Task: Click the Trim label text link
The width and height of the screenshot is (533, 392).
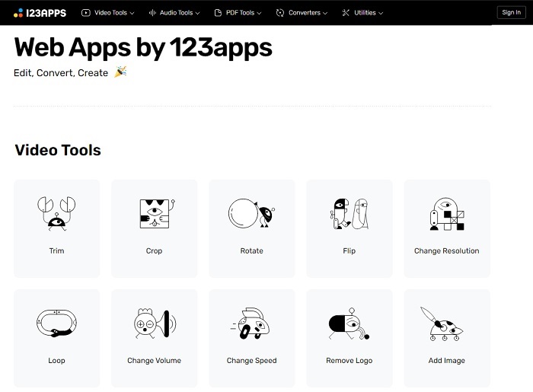Action: [56, 251]
